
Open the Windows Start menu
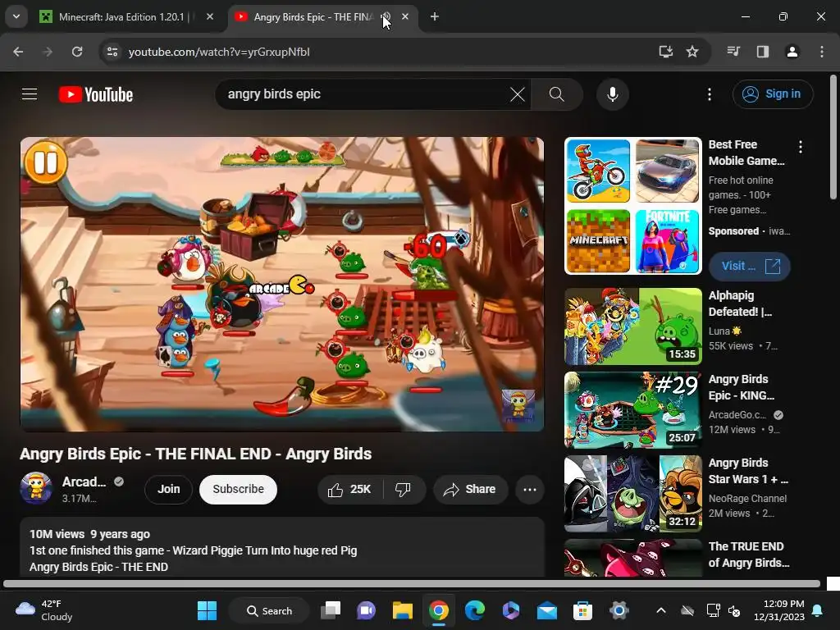pos(207,610)
